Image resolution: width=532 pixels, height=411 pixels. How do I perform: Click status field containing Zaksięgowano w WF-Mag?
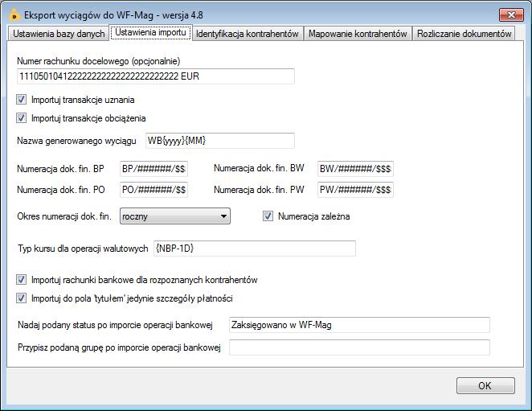[x=359, y=325]
